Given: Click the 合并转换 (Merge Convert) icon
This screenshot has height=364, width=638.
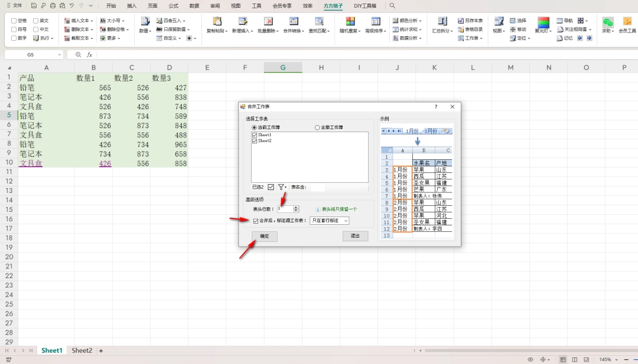Looking at the screenshot, I should coord(294,22).
